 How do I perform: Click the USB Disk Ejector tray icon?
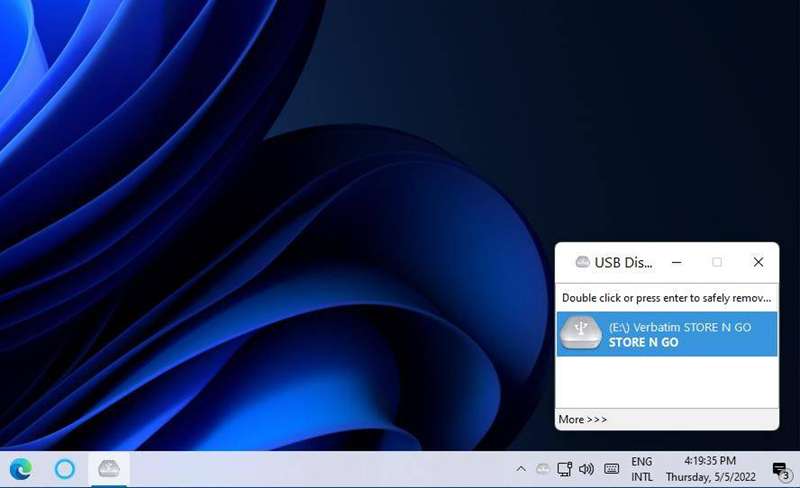point(543,469)
